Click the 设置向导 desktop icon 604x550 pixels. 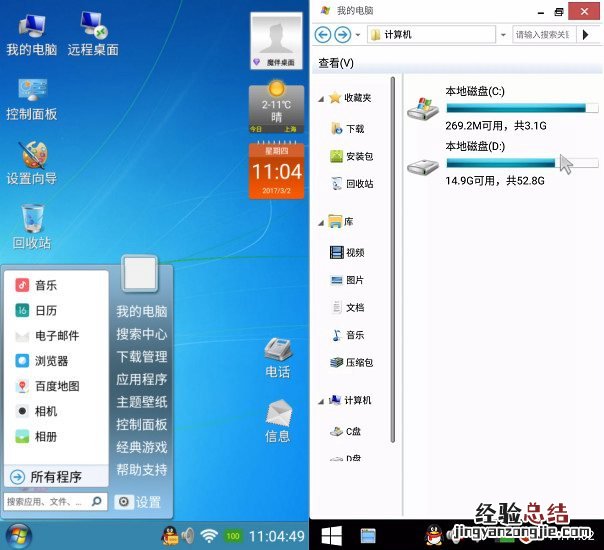[x=31, y=162]
